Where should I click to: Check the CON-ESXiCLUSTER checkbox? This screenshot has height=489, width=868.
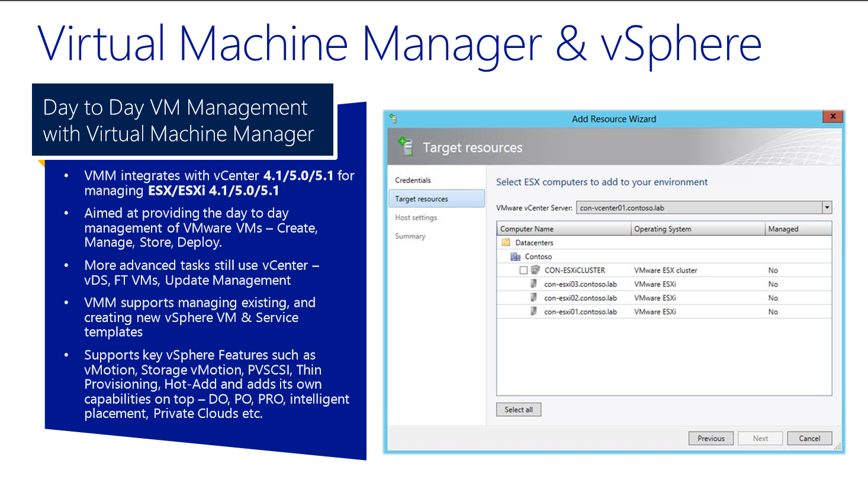pos(523,270)
